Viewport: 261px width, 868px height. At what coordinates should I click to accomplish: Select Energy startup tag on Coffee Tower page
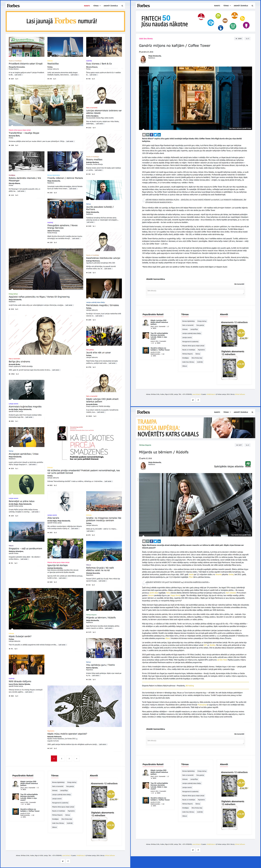[202, 321]
